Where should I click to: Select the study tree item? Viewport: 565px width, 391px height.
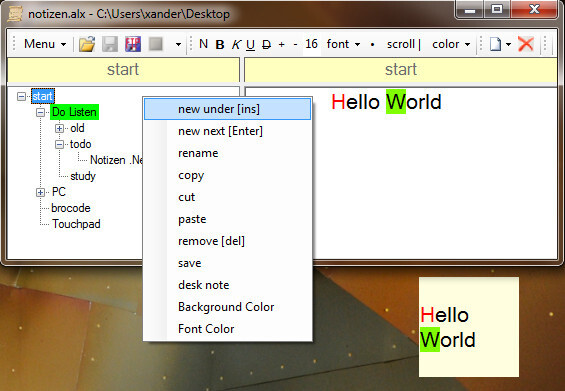83,176
